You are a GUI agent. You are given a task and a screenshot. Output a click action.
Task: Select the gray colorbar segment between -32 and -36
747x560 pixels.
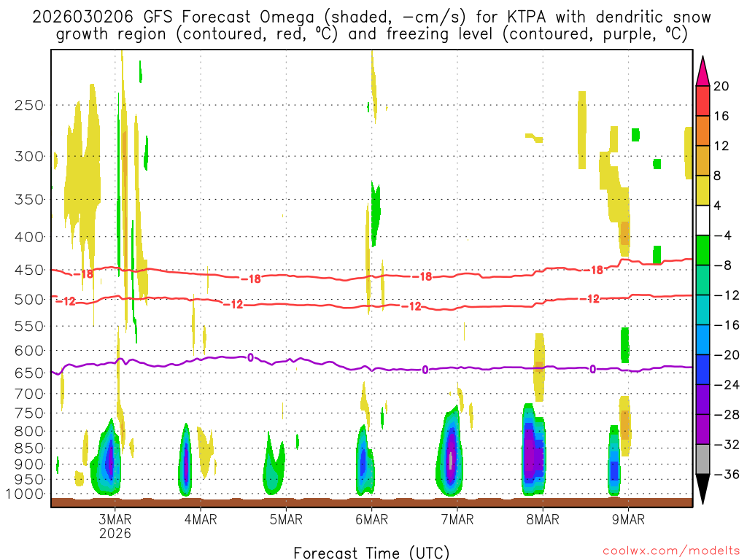703,459
